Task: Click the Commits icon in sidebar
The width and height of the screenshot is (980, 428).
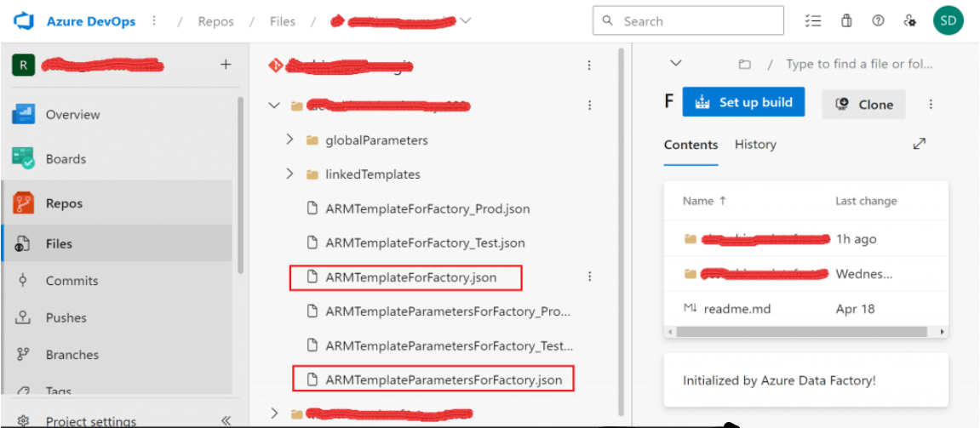Action: click(23, 281)
